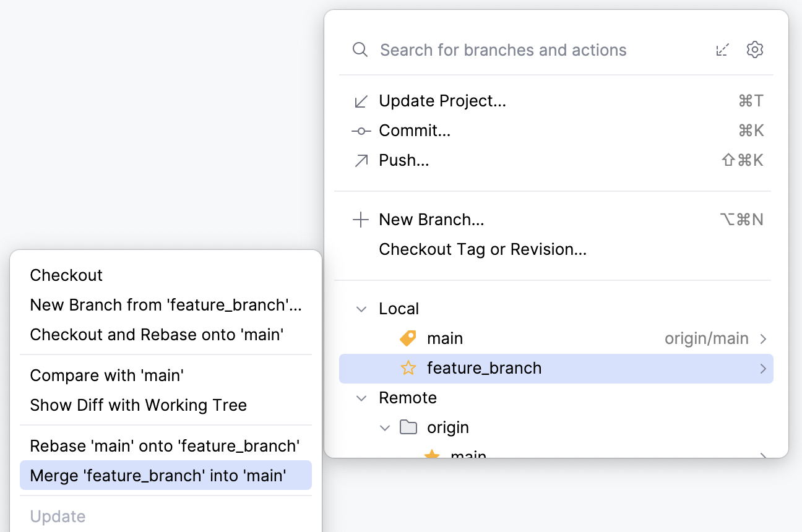Click the plus icon next to New Branch

tap(361, 219)
